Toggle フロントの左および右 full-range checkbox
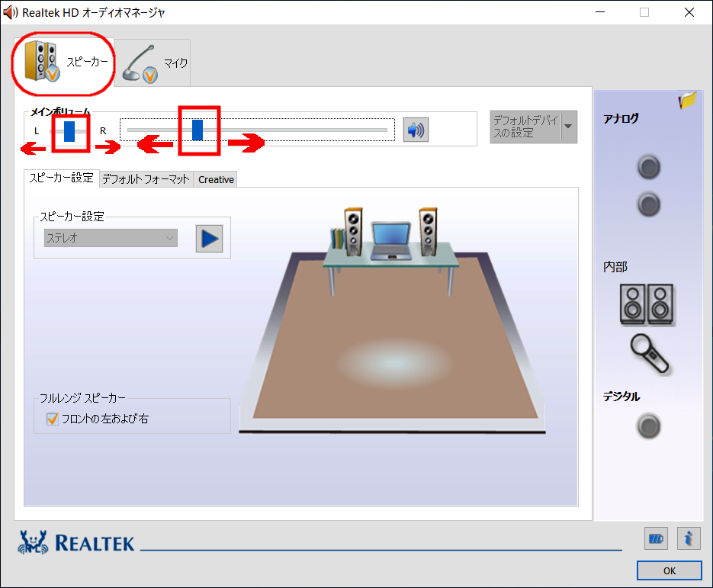The height and width of the screenshot is (588, 713). (x=53, y=419)
